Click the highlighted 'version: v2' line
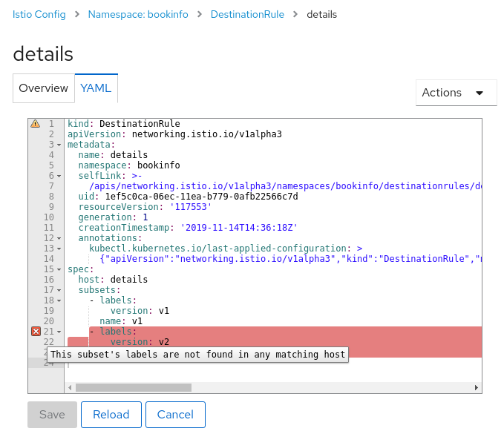Viewport: 504px width, 434px height. click(x=140, y=342)
